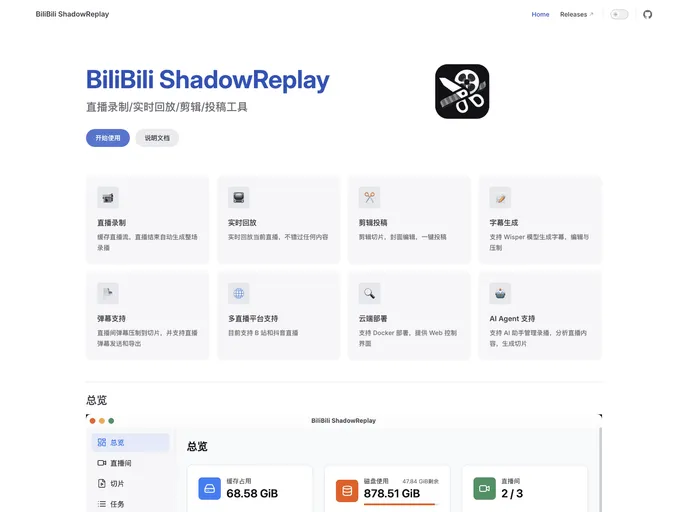The height and width of the screenshot is (512, 688).
Task: Click the app window's vertical scrollbar
Action: point(600,469)
